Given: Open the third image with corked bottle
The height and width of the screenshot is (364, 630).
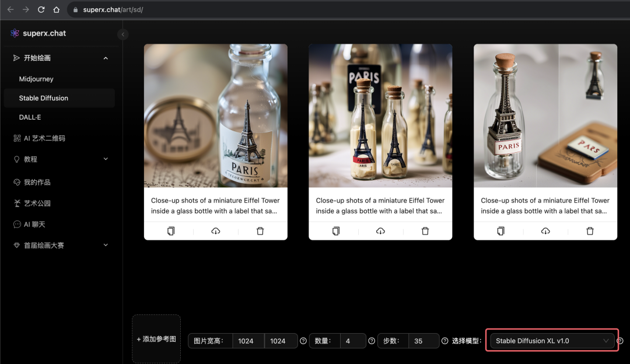Looking at the screenshot, I should [x=545, y=116].
